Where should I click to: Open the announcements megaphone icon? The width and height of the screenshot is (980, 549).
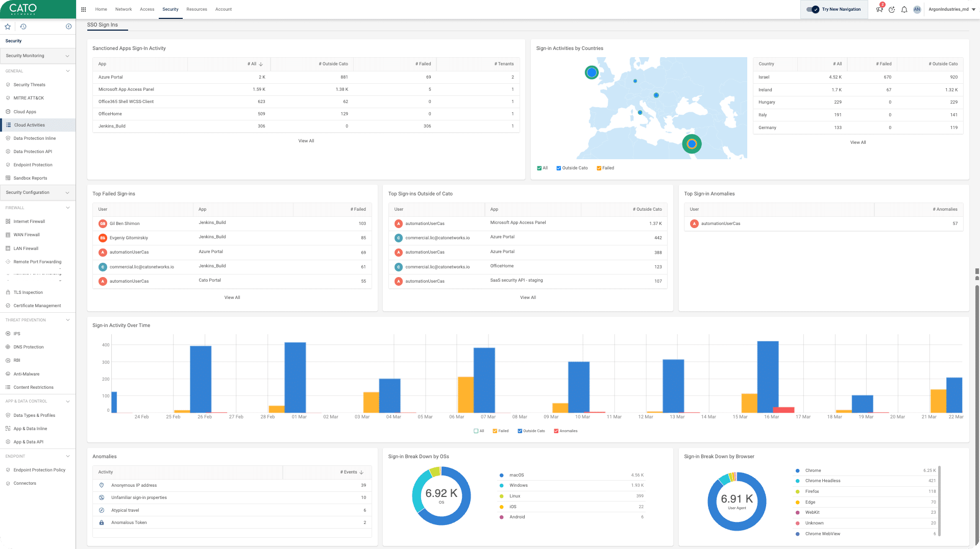pos(879,9)
